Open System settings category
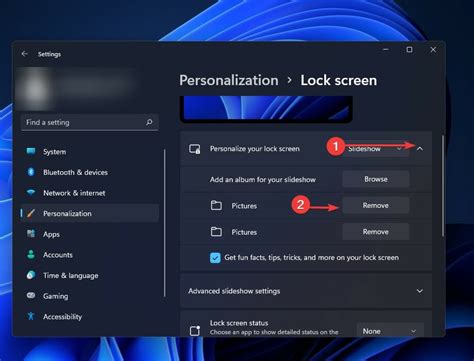474x361 pixels. (x=89, y=152)
